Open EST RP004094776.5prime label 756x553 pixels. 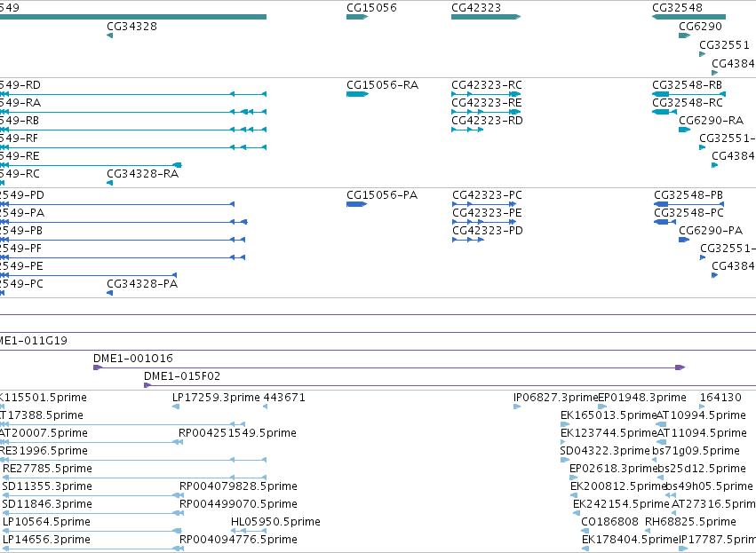[x=238, y=540]
